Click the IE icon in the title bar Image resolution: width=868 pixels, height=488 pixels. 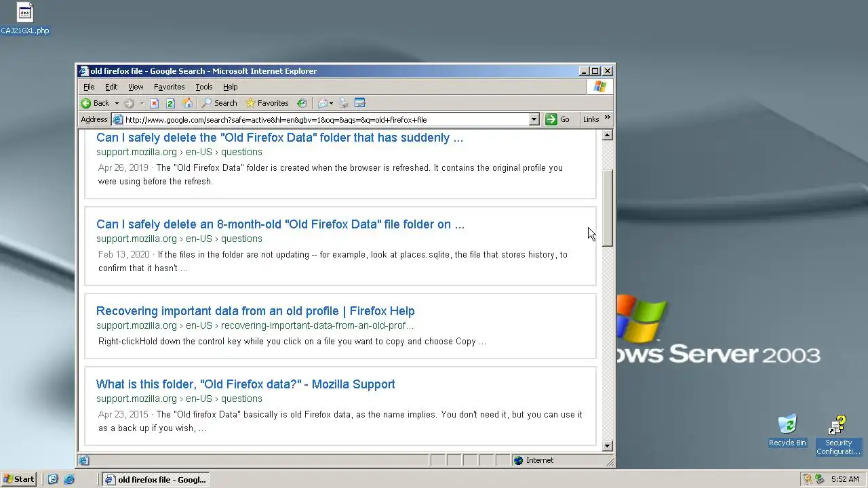[x=83, y=71]
